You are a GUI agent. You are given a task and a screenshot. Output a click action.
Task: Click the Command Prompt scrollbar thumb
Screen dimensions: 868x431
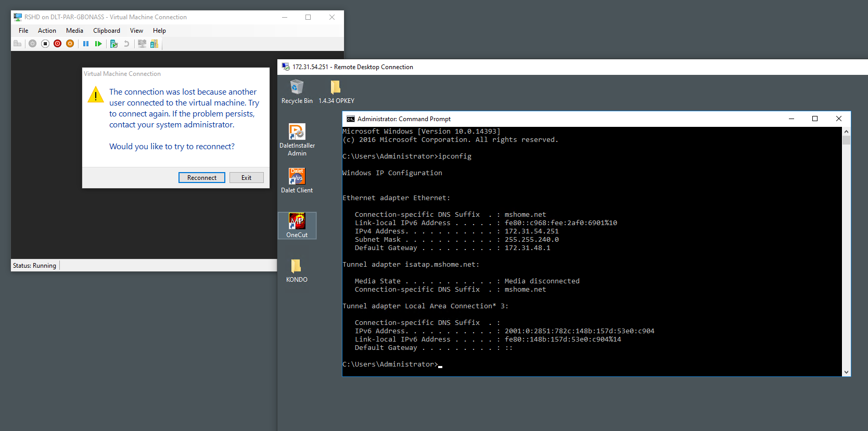coord(846,140)
